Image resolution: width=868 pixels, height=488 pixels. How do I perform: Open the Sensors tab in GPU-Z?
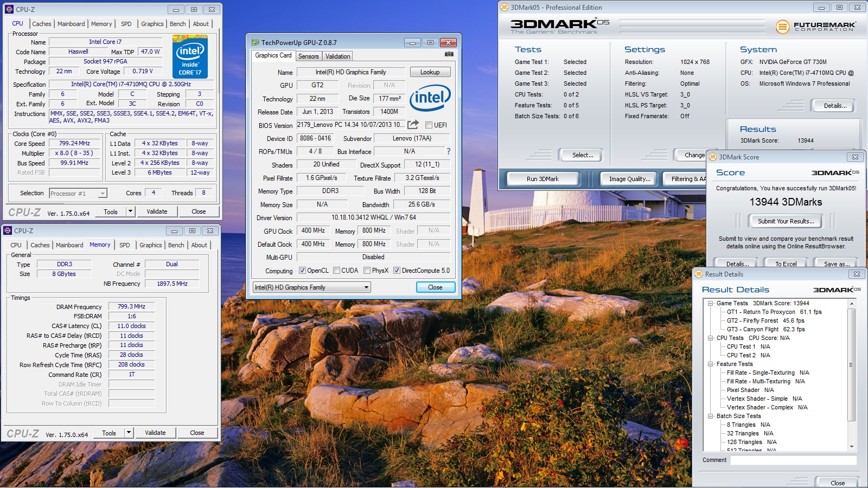pos(309,56)
